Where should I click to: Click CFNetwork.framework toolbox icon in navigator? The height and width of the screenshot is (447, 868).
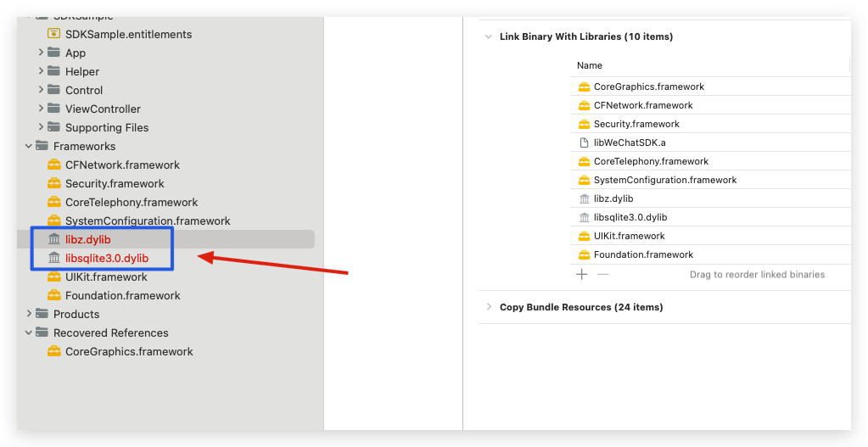point(53,165)
